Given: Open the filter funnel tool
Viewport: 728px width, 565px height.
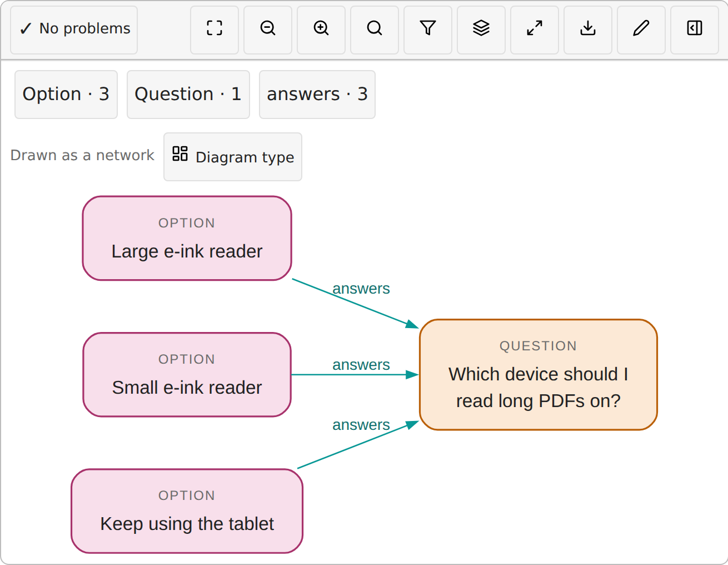Looking at the screenshot, I should point(428,30).
